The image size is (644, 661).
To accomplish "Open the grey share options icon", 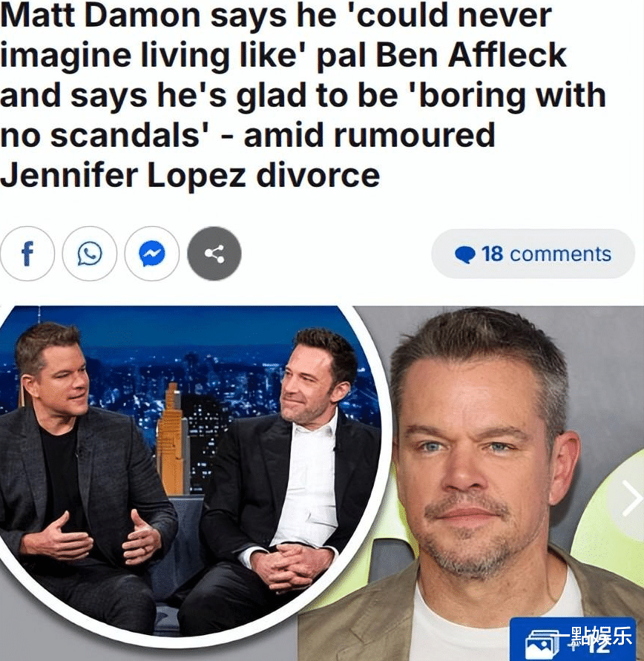I will click(x=214, y=254).
